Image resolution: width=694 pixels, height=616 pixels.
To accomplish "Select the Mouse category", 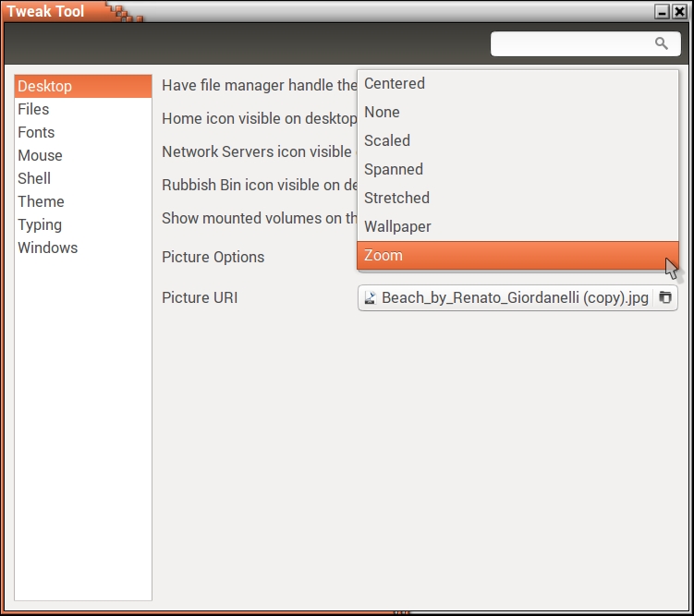I will pyautogui.click(x=41, y=155).
